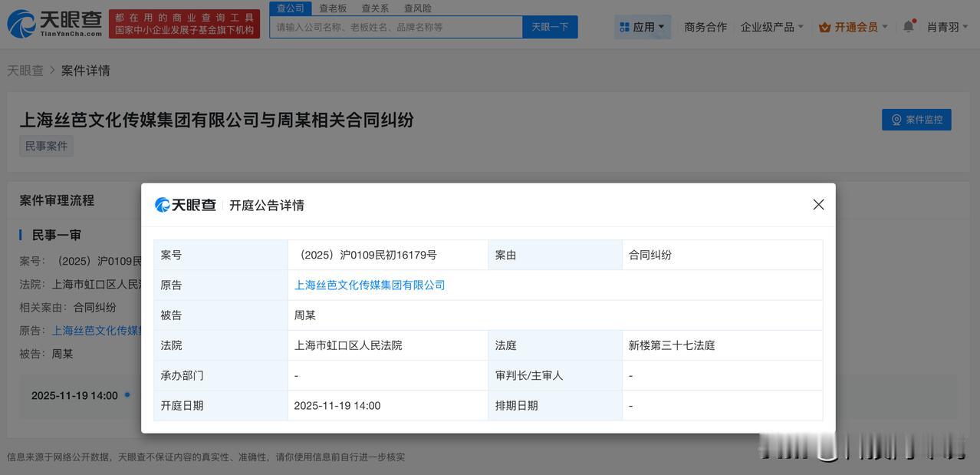980x475 pixels.
Task: Click the disclaimer text 信息来源于网络公开数据
Action: 206,457
